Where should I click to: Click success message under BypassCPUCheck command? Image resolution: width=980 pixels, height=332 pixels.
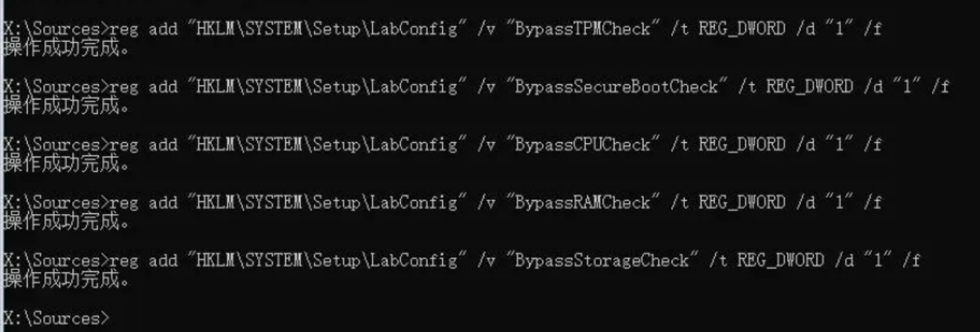tap(66, 163)
